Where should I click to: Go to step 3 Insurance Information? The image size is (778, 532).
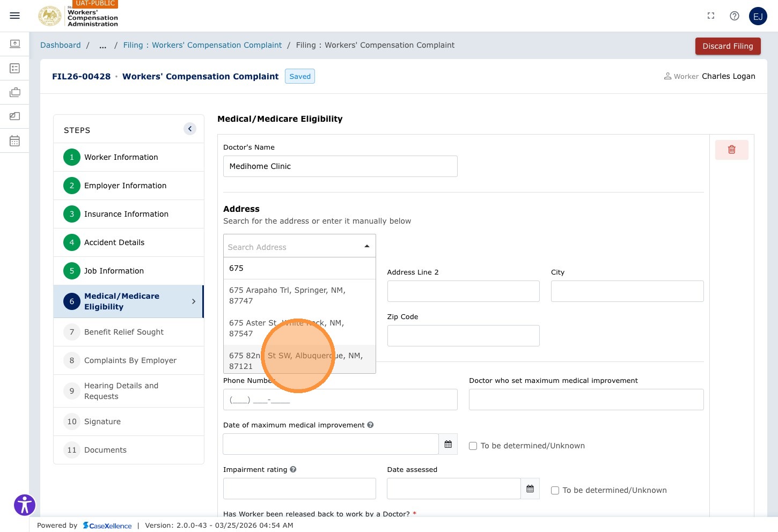(x=129, y=214)
